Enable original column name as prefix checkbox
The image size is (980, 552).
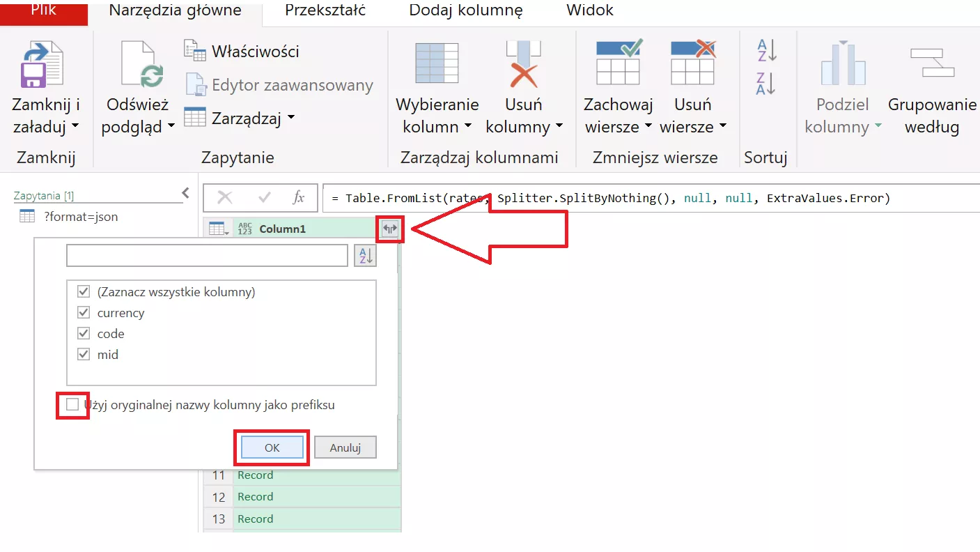pos(72,405)
